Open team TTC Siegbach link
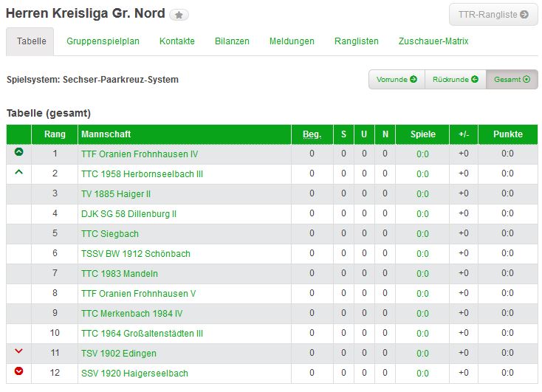 [110, 234]
